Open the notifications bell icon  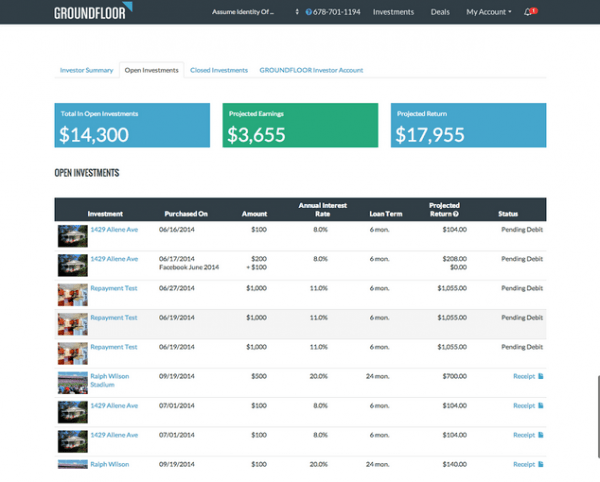[x=528, y=12]
